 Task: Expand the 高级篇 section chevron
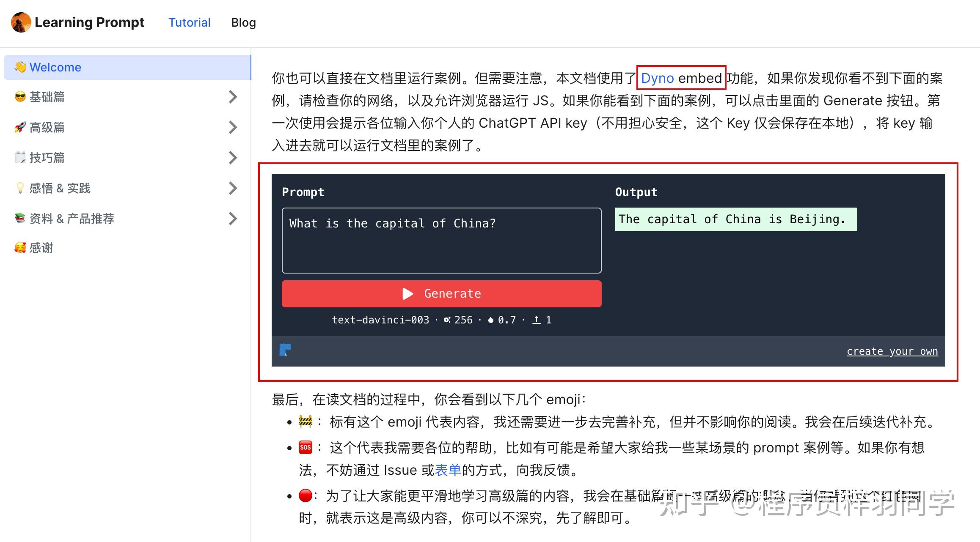pyautogui.click(x=233, y=127)
